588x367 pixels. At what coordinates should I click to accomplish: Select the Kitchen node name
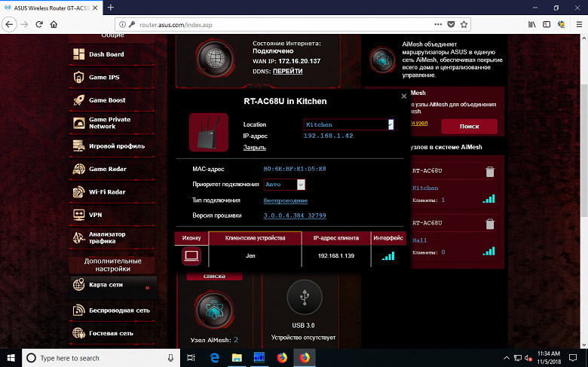(425, 188)
